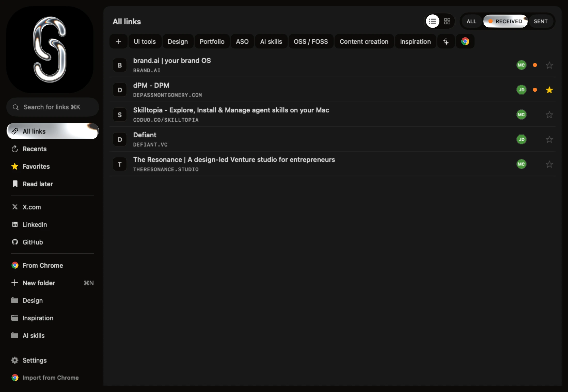Filter by Content creation tag
The image size is (568, 392).
[x=364, y=42]
